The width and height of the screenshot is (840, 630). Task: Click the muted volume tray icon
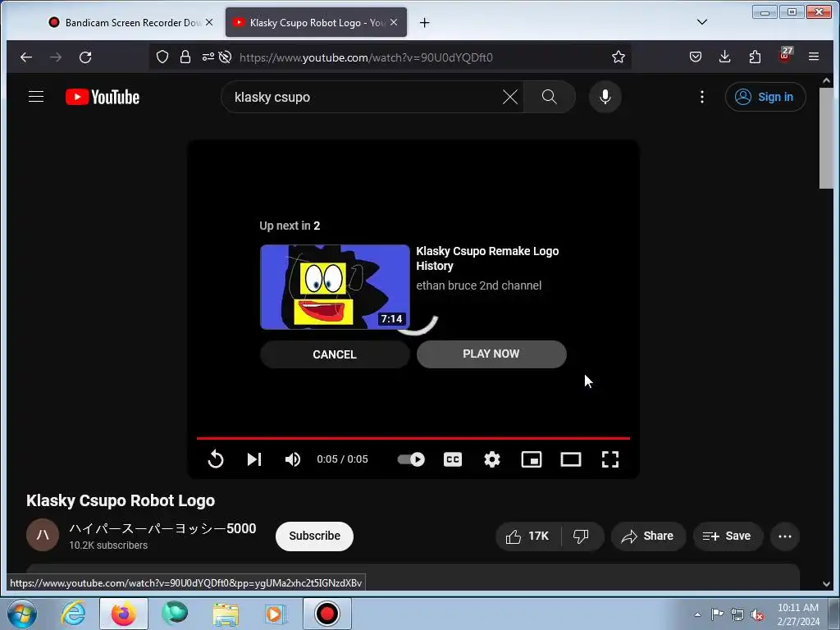coord(757,614)
